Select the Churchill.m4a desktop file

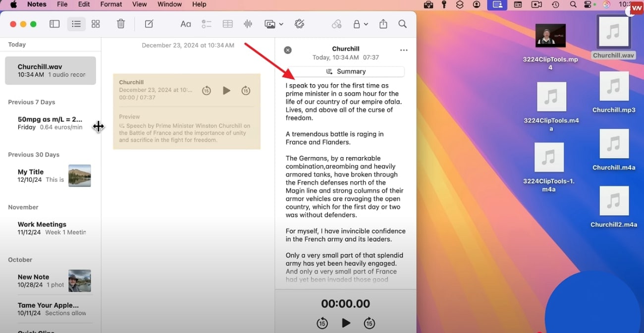pos(614,150)
